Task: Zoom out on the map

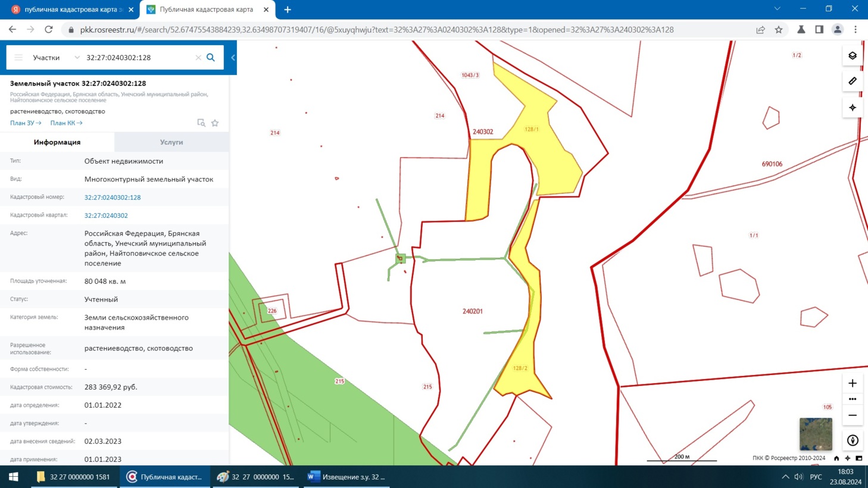Action: (853, 415)
